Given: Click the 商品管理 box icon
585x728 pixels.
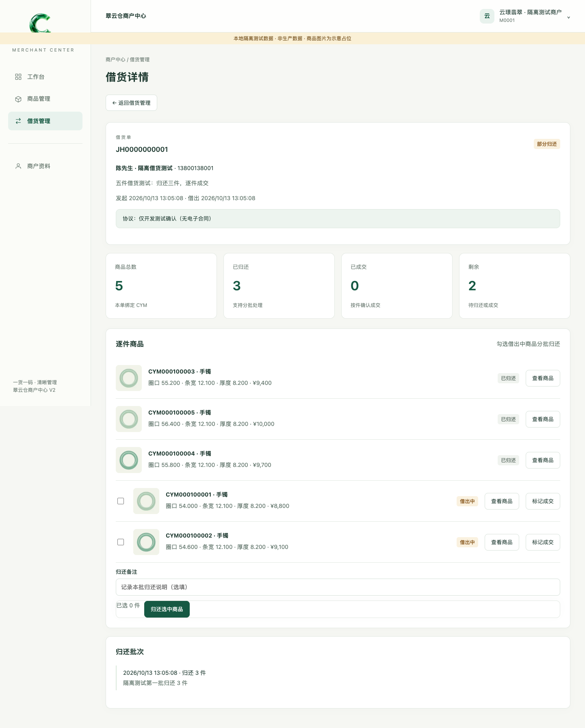Looking at the screenshot, I should (18, 99).
